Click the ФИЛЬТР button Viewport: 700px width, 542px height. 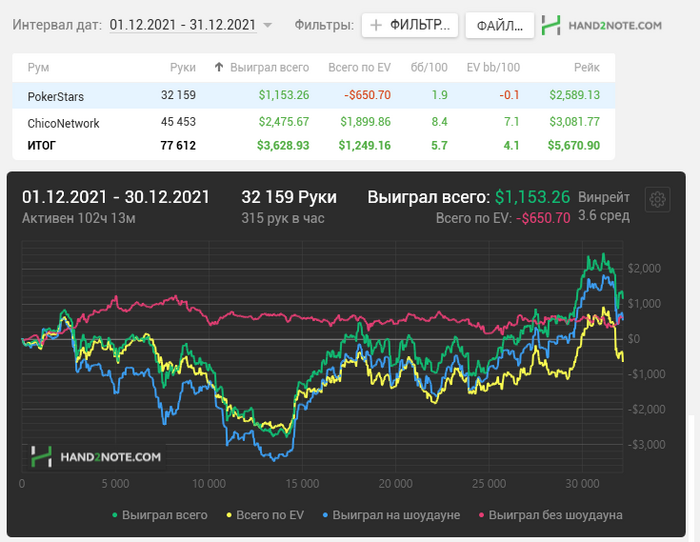pos(410,25)
